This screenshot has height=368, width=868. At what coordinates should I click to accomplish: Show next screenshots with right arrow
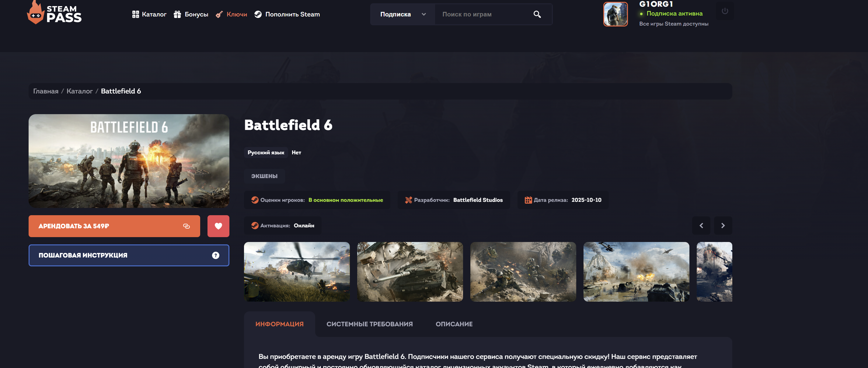coord(723,226)
